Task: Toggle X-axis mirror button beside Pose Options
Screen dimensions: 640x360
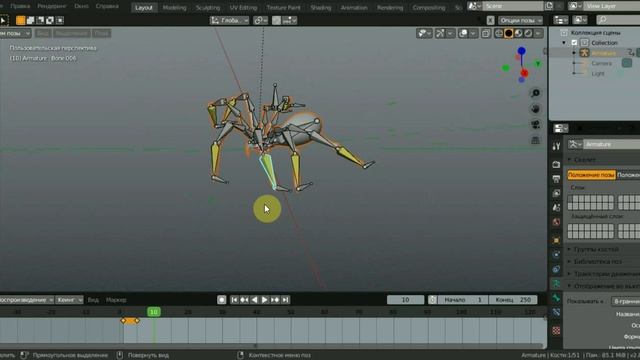Action: pyautogui.click(x=490, y=20)
